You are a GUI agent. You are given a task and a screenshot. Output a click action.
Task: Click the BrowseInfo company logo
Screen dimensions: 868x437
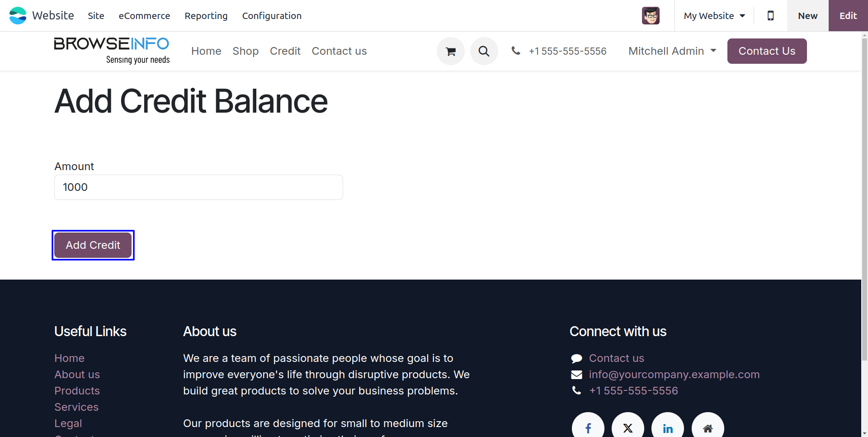pos(112,51)
